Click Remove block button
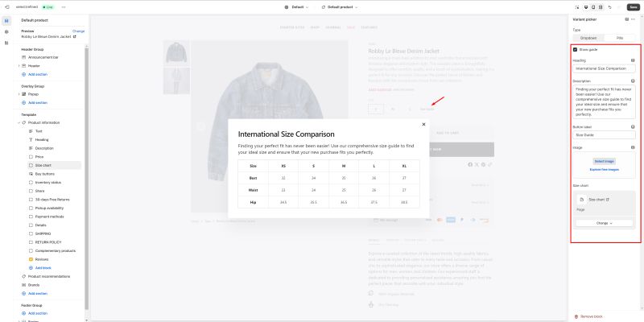 point(588,316)
